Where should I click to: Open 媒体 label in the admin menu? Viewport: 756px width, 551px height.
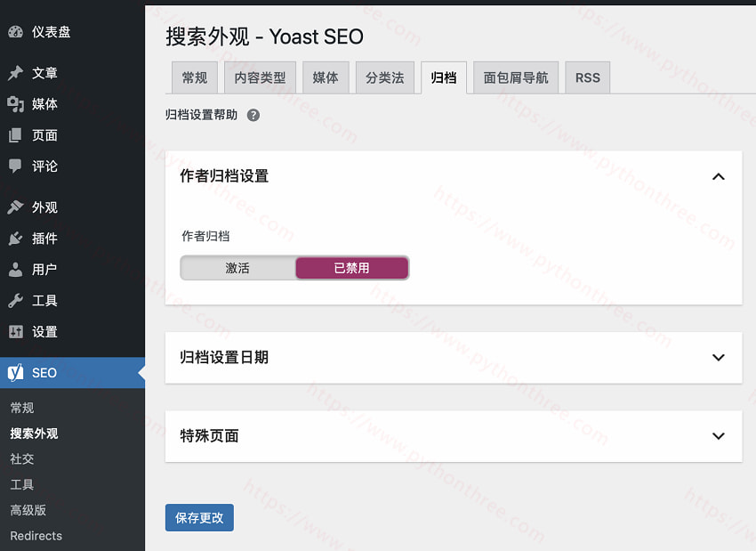click(44, 104)
